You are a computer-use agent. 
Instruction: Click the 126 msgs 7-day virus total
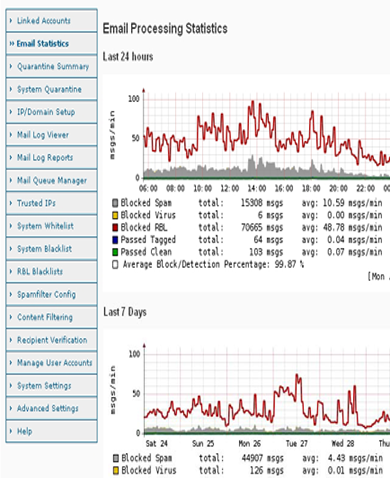pyautogui.click(x=267, y=471)
